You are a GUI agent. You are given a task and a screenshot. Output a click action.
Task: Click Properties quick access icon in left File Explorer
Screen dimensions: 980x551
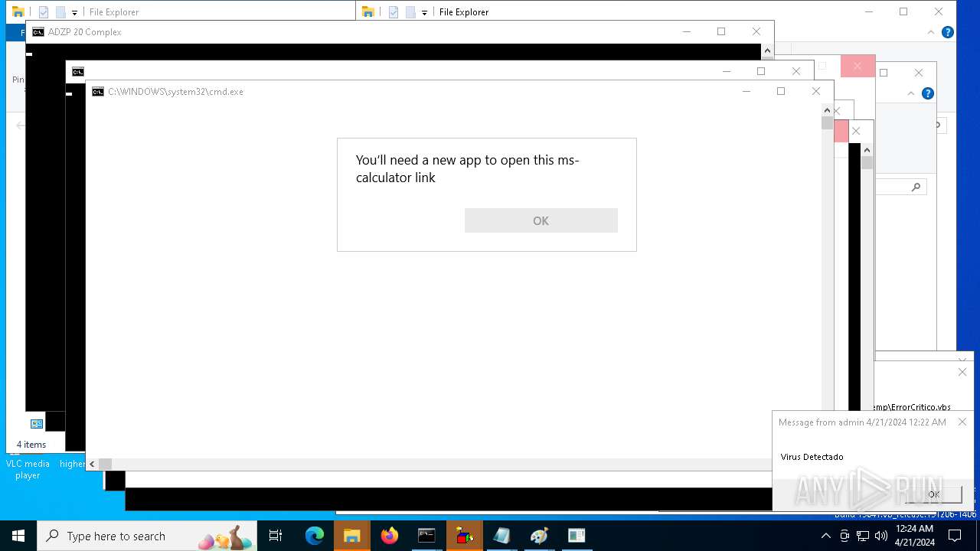[x=44, y=12]
